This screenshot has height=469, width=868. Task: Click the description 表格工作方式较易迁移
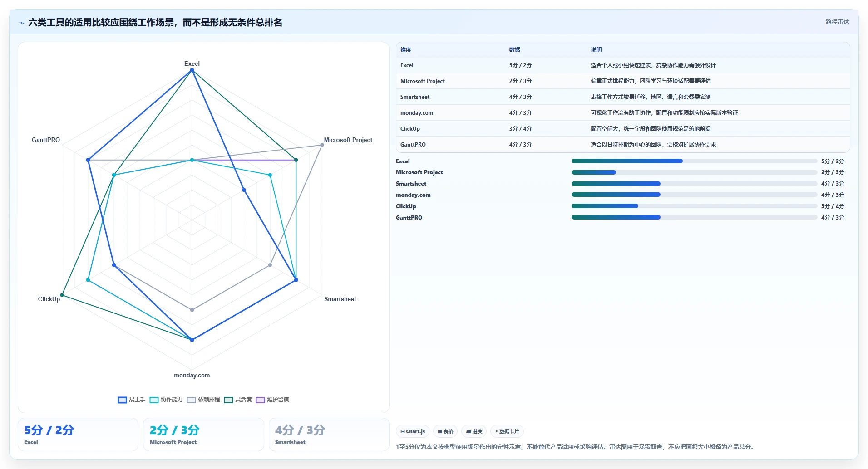pos(651,97)
